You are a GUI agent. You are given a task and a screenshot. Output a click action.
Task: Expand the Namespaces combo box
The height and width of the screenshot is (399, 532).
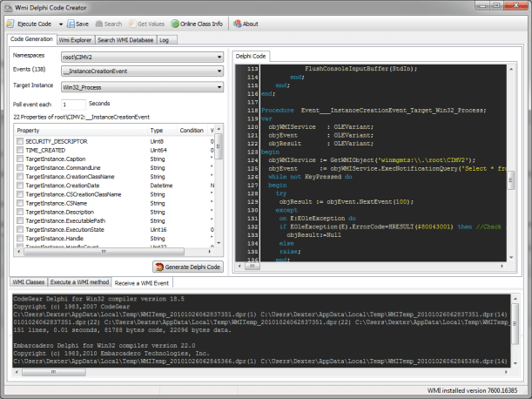tap(219, 57)
